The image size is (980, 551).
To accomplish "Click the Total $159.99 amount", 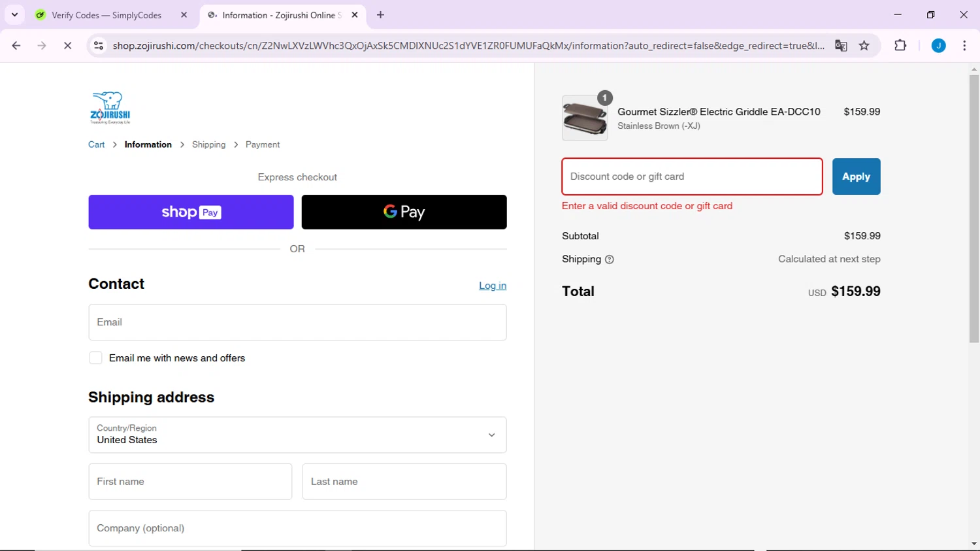I will 855,292.
